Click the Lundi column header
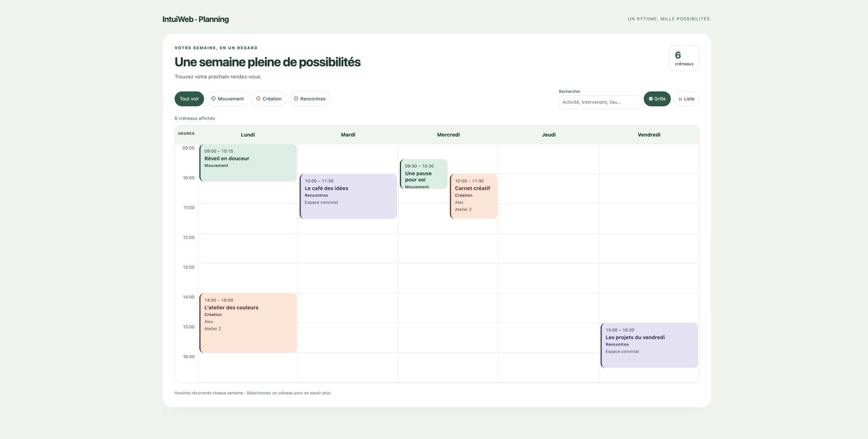Image resolution: width=868 pixels, height=439 pixels. click(x=248, y=135)
